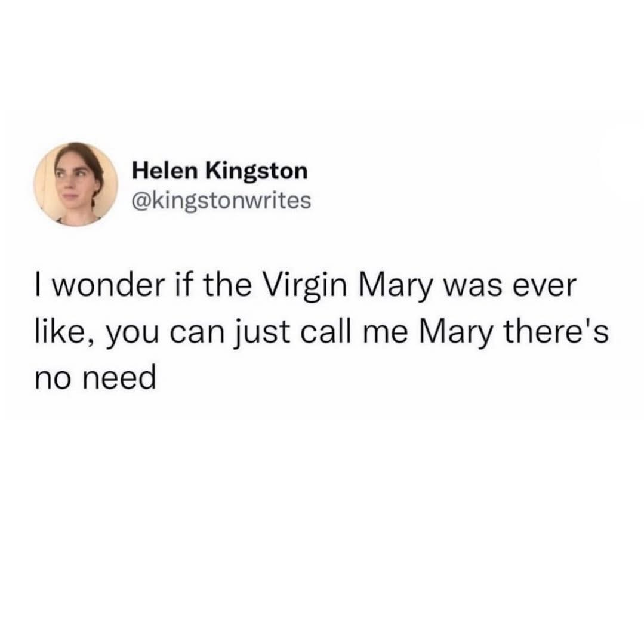Click the word 'Kingston' in display name
This screenshot has height=644, width=644.
click(x=256, y=172)
